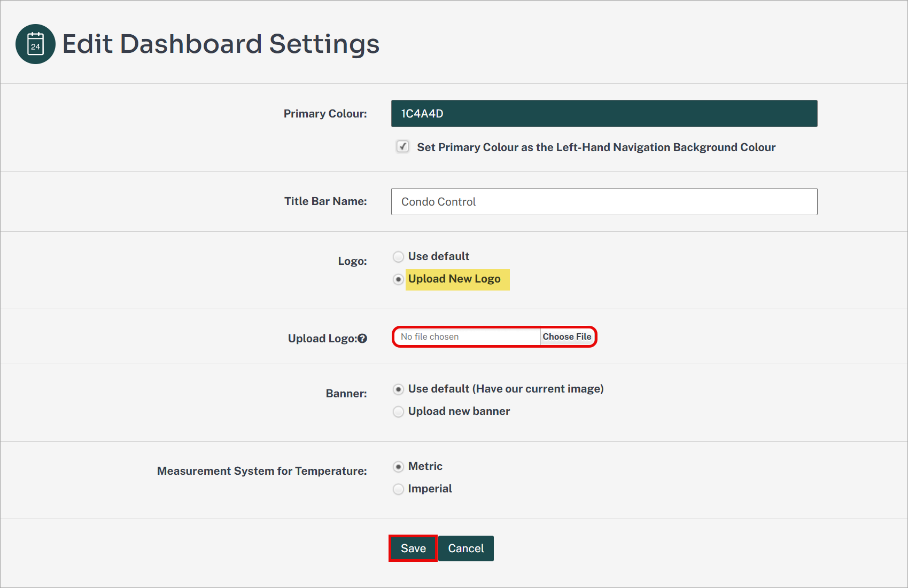Click the No file chosen field
The width and height of the screenshot is (908, 588).
click(468, 336)
